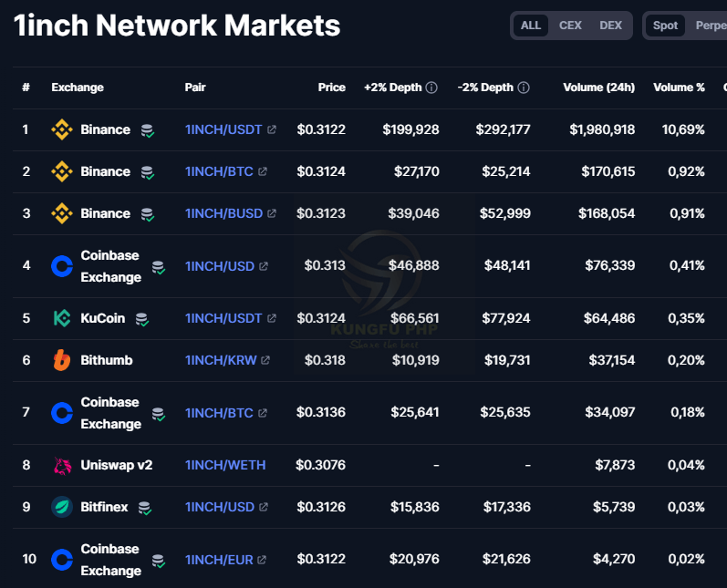
Task: Click the 1inch Network Markets heading
Action: pos(177,26)
